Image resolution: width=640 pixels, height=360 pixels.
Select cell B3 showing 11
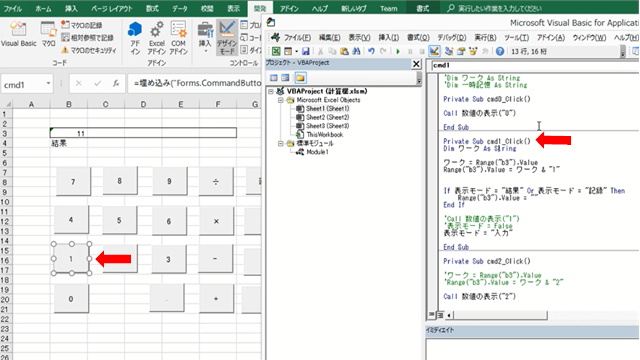coord(69,133)
